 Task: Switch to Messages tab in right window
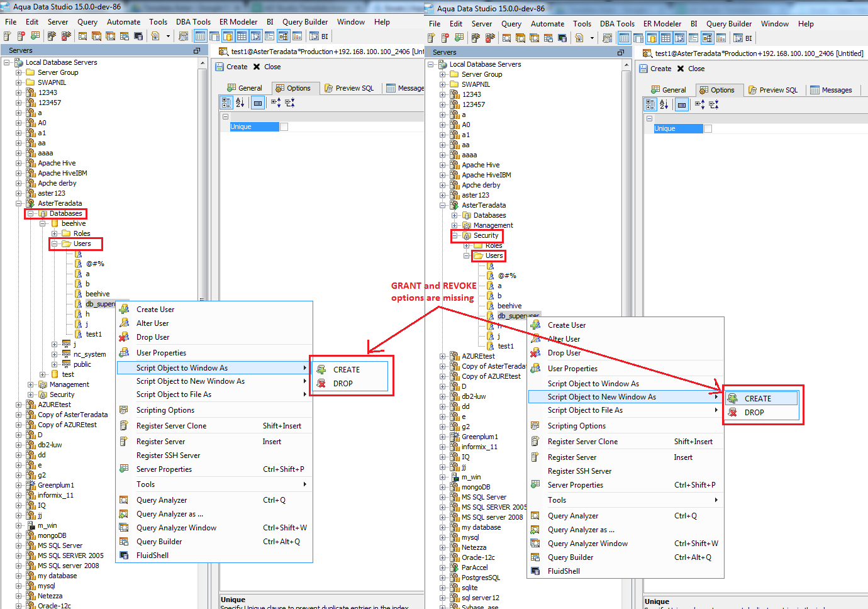click(832, 90)
